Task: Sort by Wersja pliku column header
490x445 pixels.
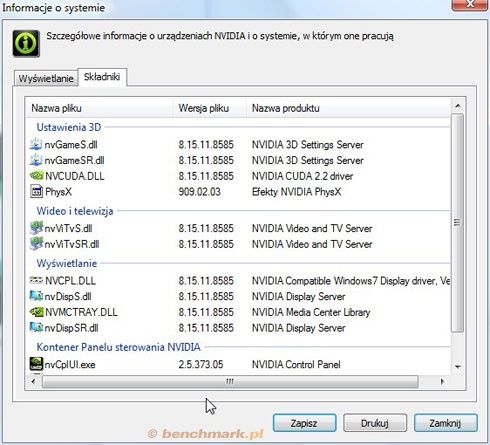Action: [x=210, y=108]
